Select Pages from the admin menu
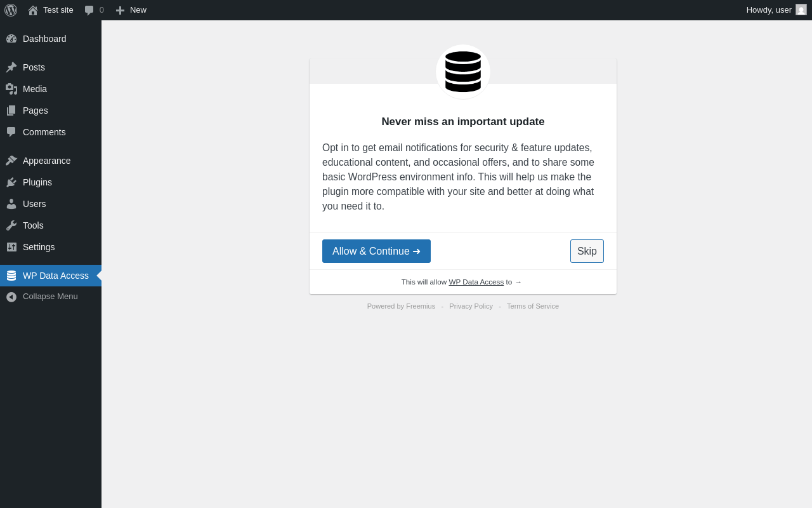The width and height of the screenshot is (812, 508). (36, 110)
